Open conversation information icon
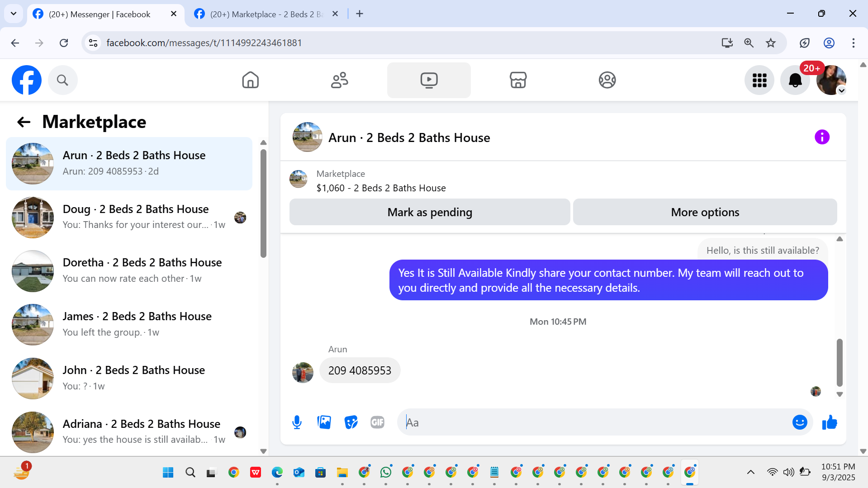 (822, 137)
